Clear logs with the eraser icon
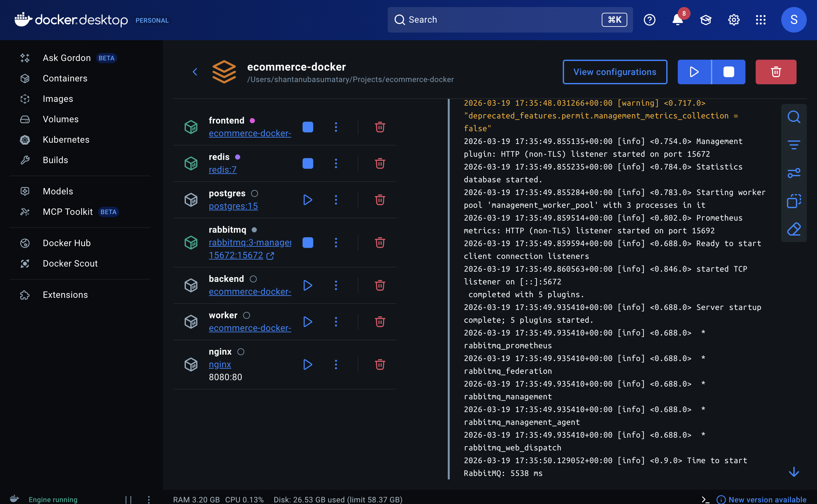The width and height of the screenshot is (817, 504). (793, 229)
